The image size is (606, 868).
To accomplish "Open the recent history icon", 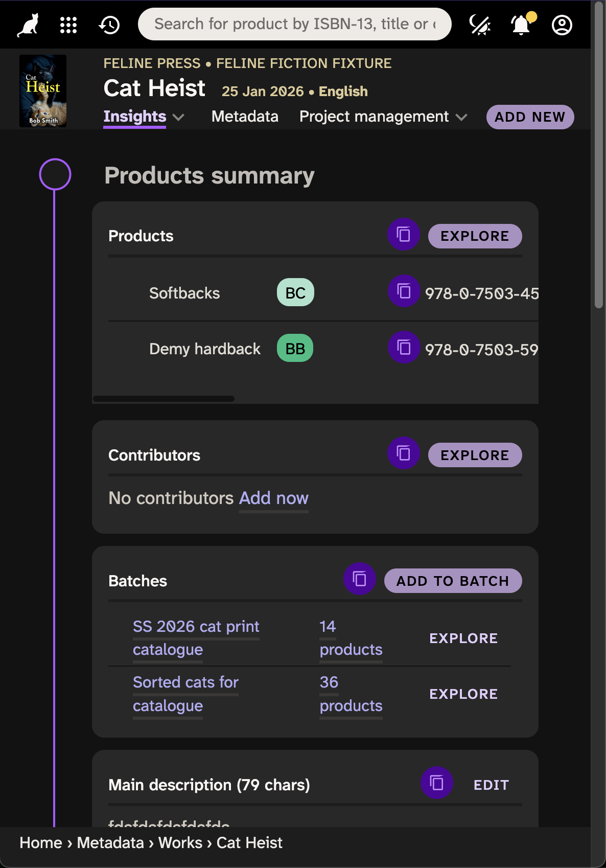I will [x=109, y=25].
